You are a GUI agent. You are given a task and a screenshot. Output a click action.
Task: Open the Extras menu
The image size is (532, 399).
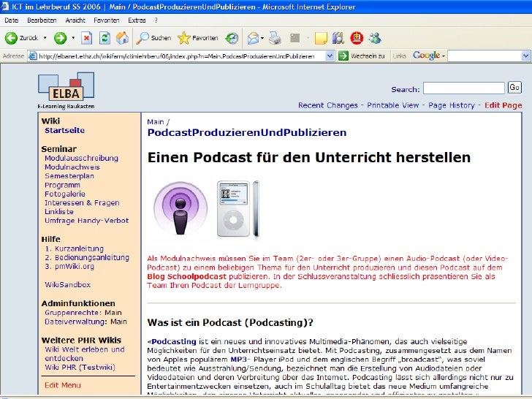click(x=137, y=20)
